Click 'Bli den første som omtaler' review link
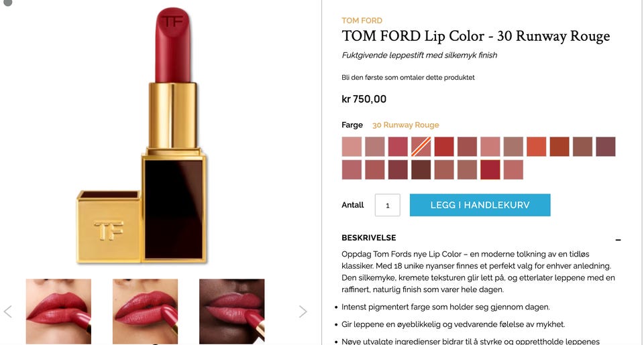The width and height of the screenshot is (644, 345). click(x=408, y=78)
